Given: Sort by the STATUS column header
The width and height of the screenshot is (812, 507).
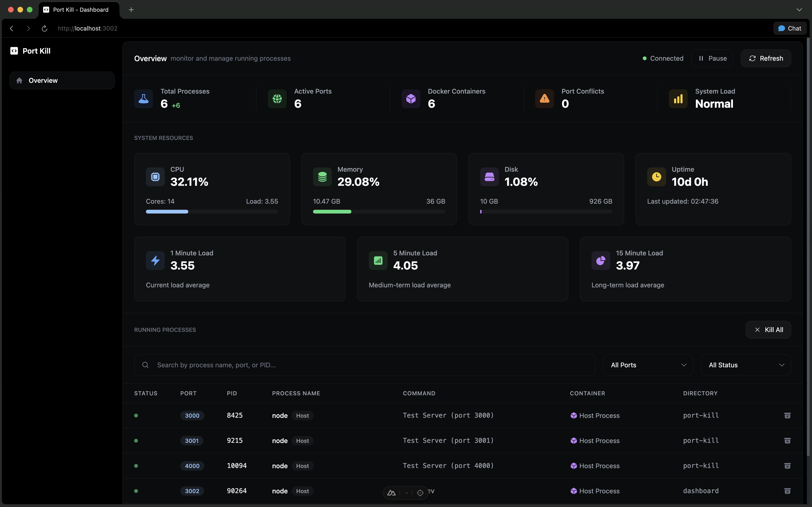Looking at the screenshot, I should tap(146, 393).
